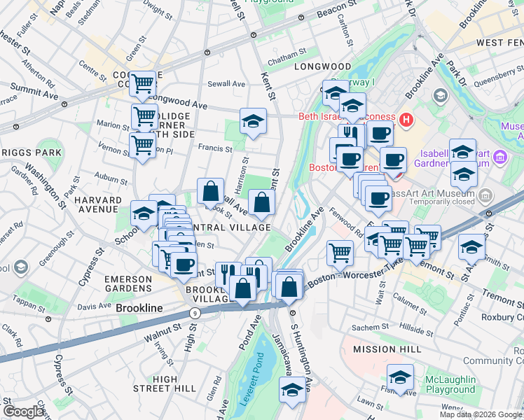Click the MISSION HILL neighborhood label
This screenshot has height=420, width=524.
click(387, 349)
